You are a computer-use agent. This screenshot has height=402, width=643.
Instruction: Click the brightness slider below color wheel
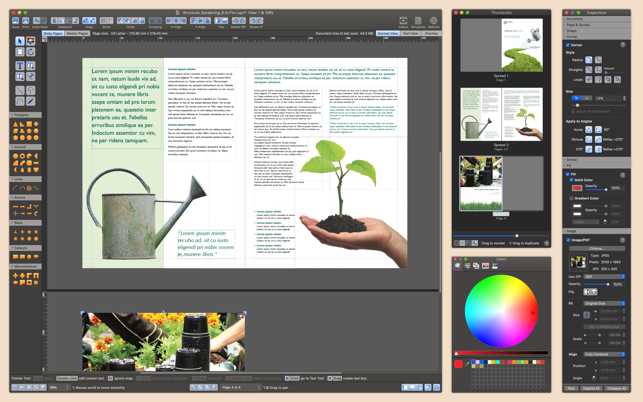(501, 353)
